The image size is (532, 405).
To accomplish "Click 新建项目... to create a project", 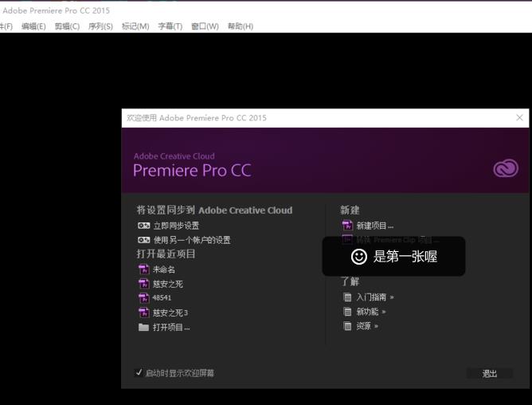I will [x=375, y=226].
